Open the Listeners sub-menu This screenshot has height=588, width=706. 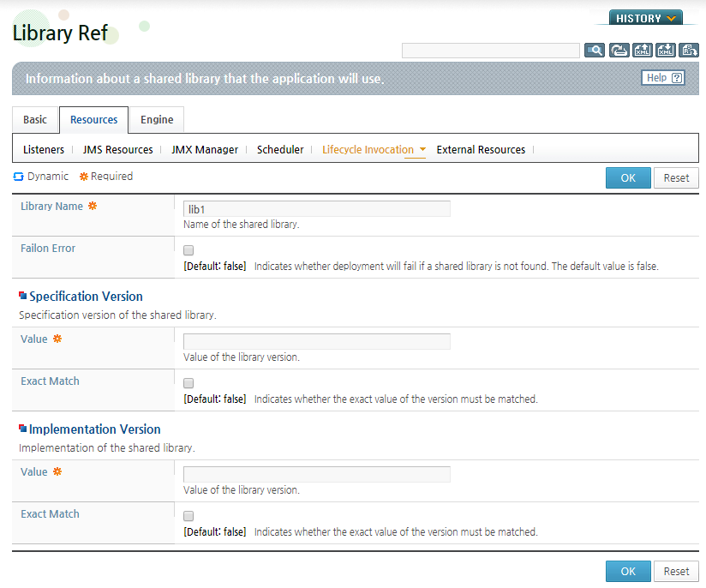(44, 150)
